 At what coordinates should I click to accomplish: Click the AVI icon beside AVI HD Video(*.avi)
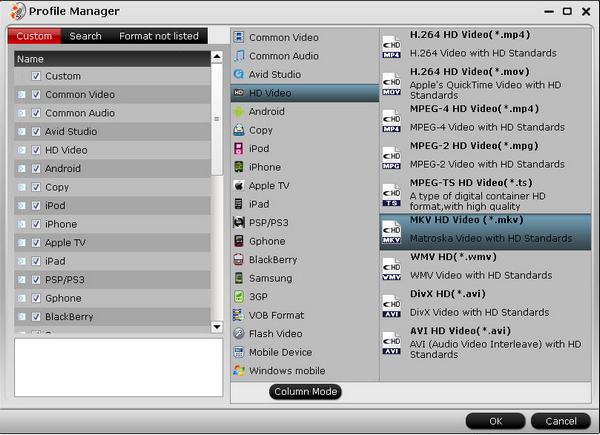click(391, 343)
